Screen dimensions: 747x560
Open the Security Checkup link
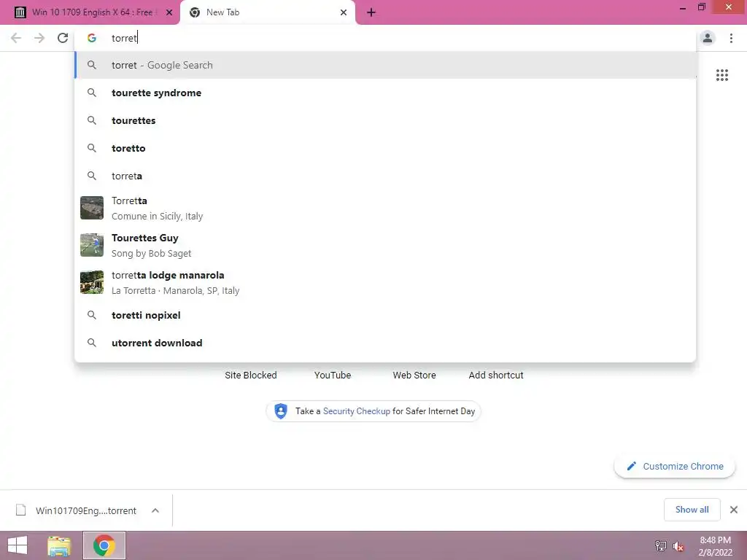click(356, 411)
